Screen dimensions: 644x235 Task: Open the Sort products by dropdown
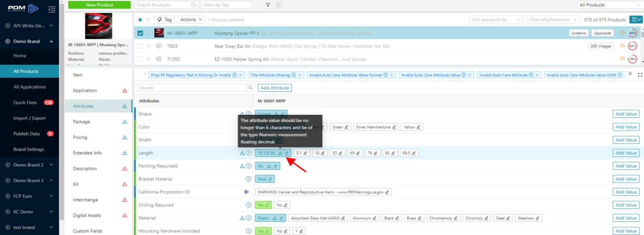point(496,20)
